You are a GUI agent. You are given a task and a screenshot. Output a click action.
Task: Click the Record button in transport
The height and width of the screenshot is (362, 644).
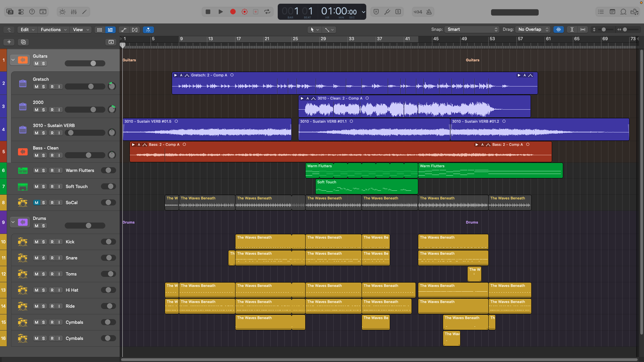(233, 12)
